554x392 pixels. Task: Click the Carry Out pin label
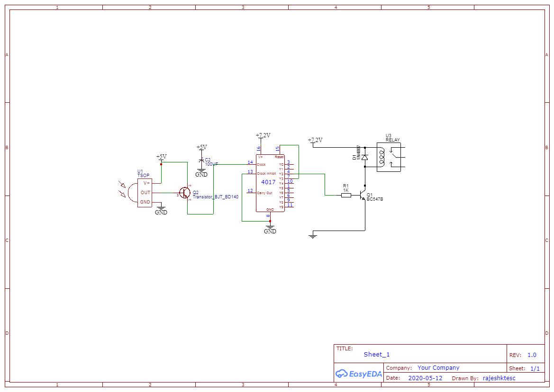click(264, 193)
